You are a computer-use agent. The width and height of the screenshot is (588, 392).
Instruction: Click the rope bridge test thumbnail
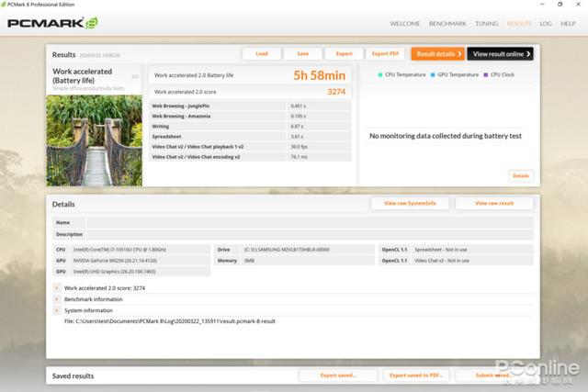pyautogui.click(x=94, y=140)
